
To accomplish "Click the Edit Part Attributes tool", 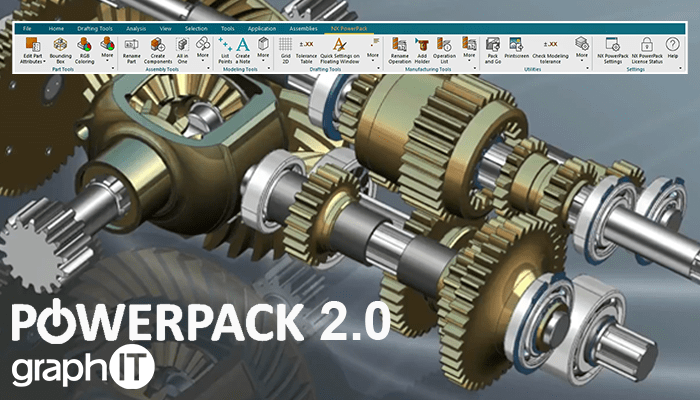I will [x=32, y=50].
